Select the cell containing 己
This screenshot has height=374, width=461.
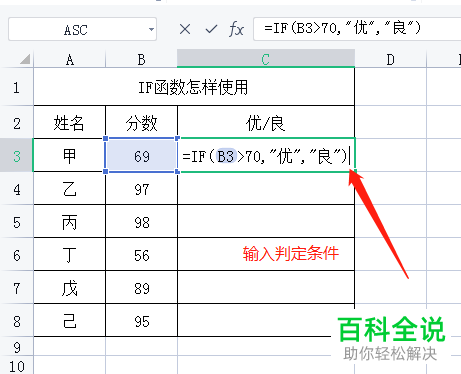click(x=69, y=321)
